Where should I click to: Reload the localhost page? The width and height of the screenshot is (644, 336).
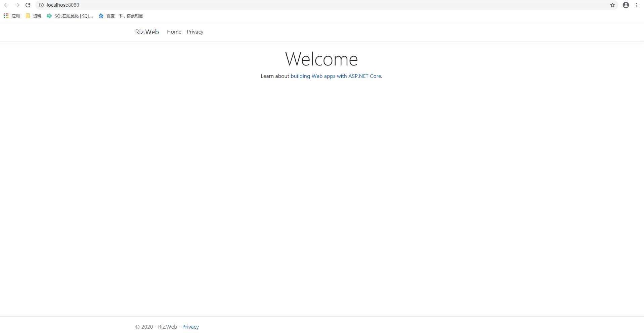[x=28, y=5]
